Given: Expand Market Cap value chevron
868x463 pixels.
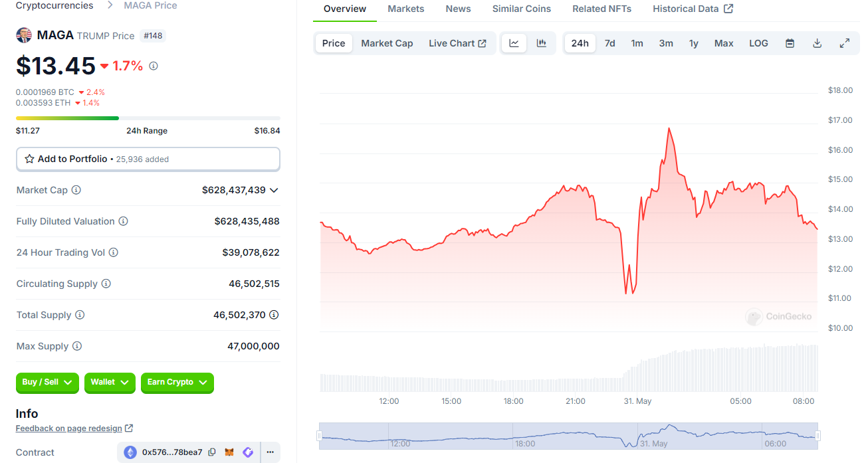Looking at the screenshot, I should click(x=274, y=190).
